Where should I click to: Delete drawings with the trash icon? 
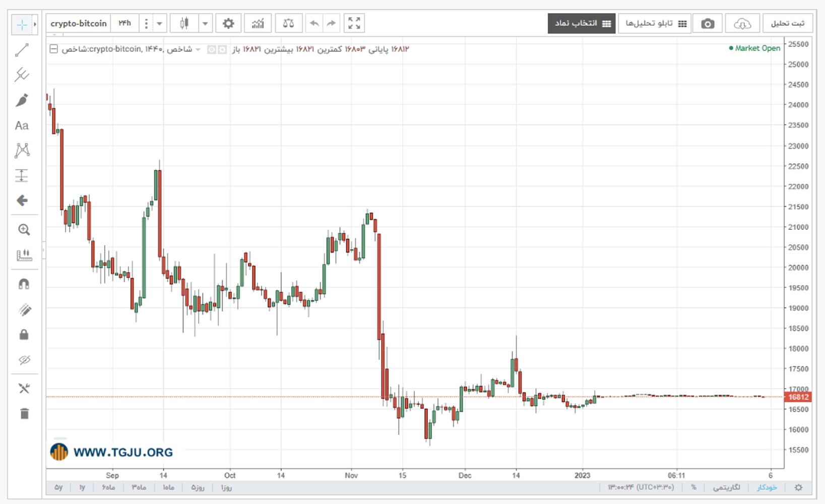[x=24, y=414]
